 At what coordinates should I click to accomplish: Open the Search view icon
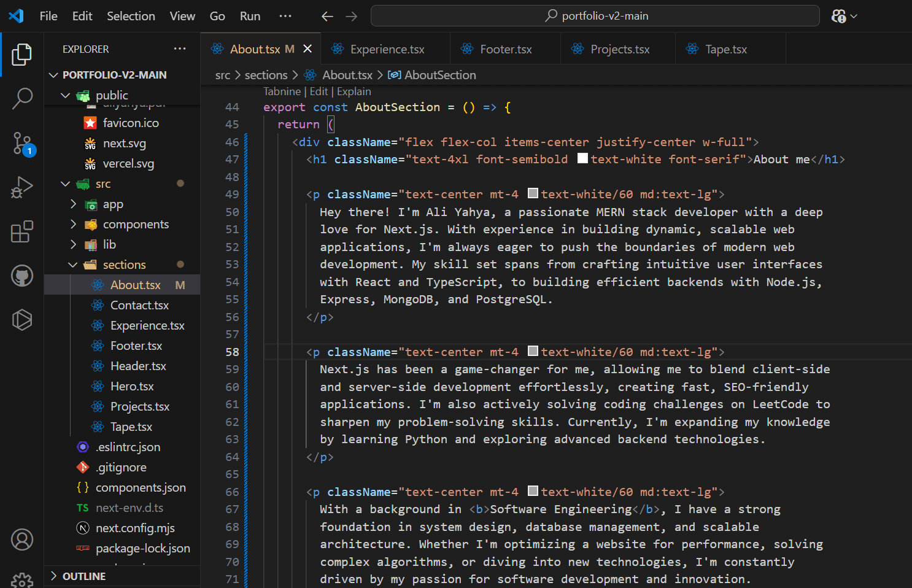(22, 98)
